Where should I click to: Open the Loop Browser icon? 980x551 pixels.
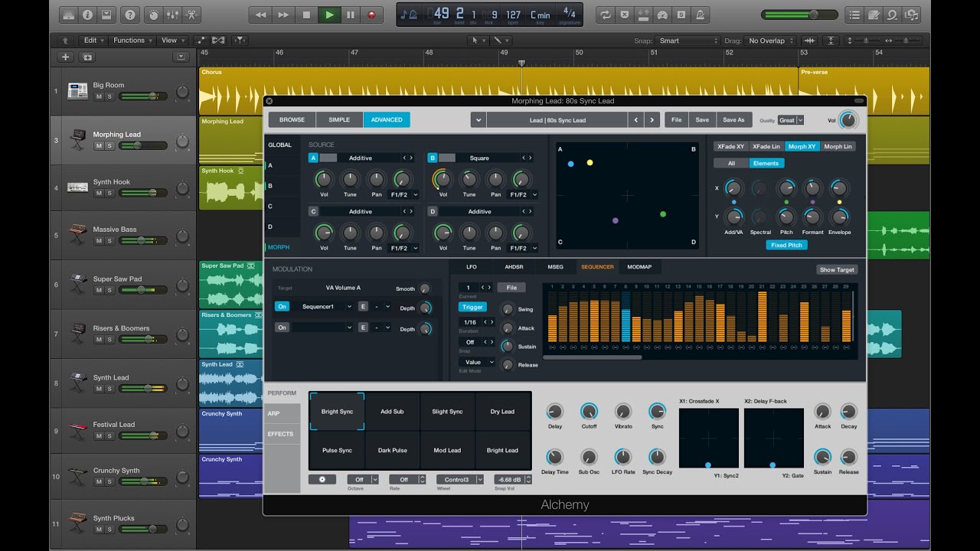(892, 15)
